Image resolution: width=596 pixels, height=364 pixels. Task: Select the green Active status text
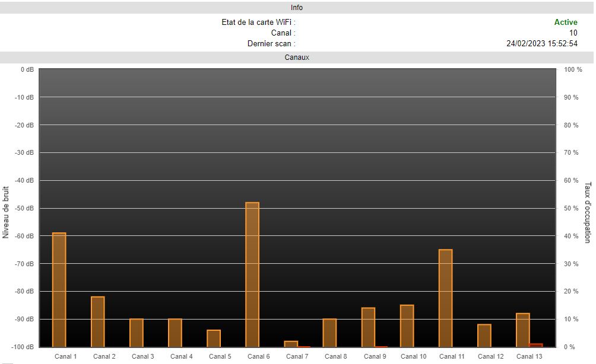[565, 23]
